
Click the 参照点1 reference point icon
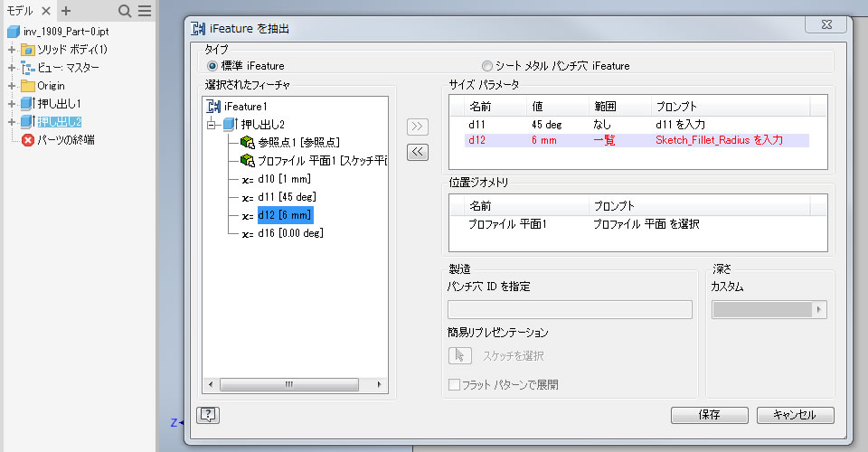(248, 142)
